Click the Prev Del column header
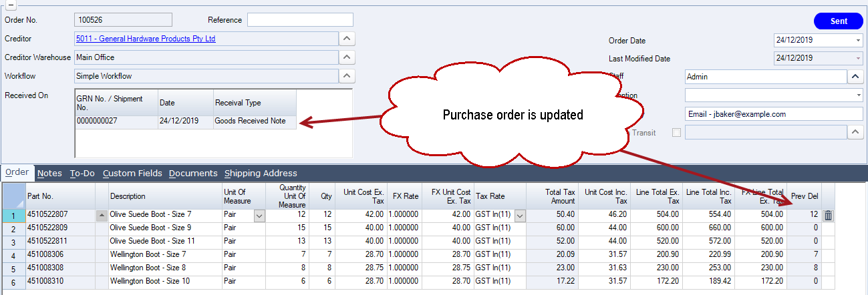 [x=804, y=196]
